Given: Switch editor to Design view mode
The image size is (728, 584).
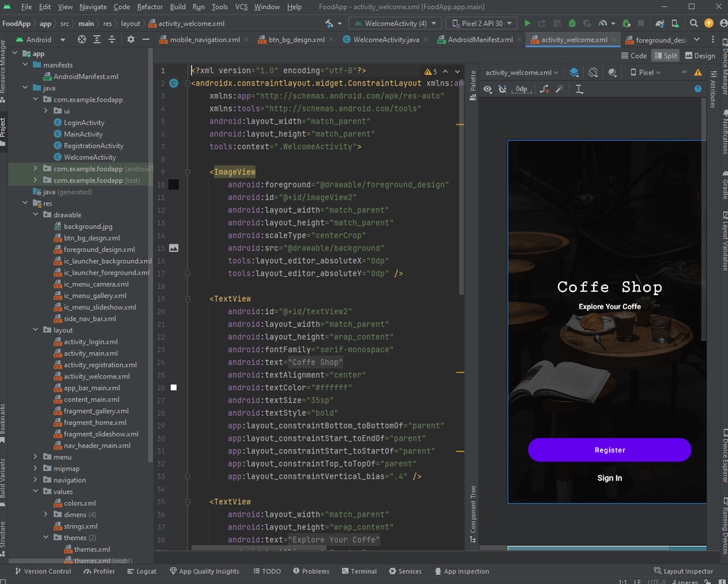Looking at the screenshot, I should [699, 55].
